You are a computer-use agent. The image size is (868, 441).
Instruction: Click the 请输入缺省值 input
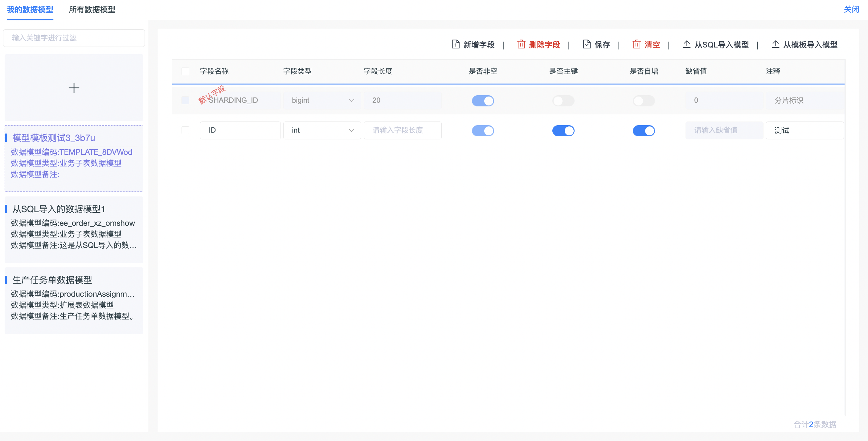coord(724,130)
